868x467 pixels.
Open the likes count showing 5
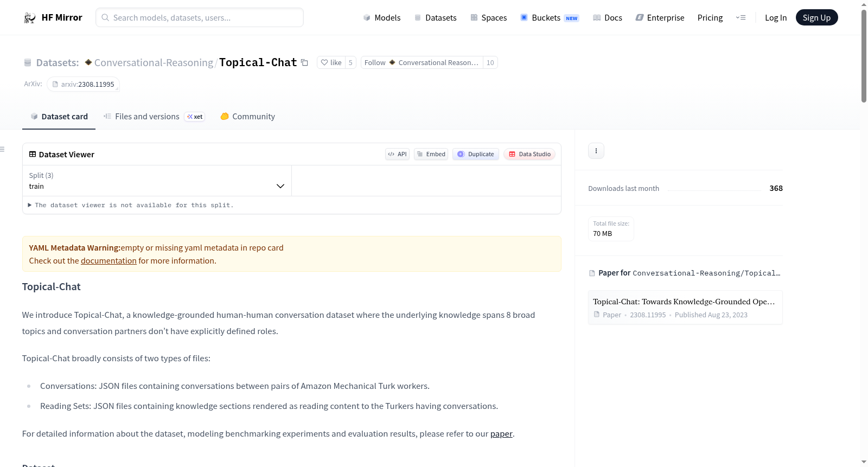[x=350, y=63]
